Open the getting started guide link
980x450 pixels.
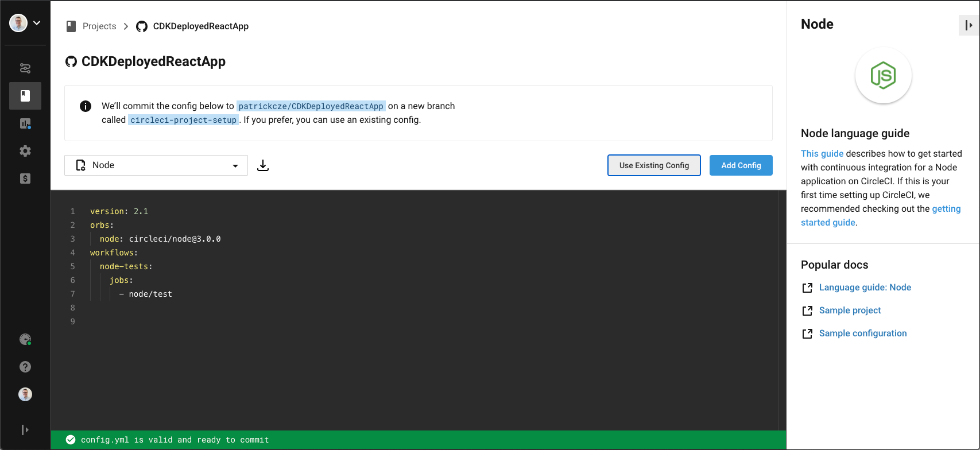[946, 209]
